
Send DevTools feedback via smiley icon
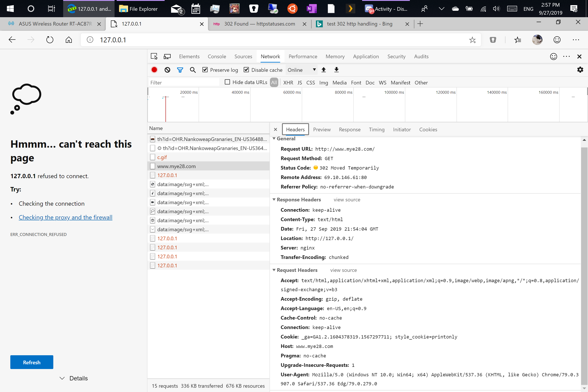click(x=553, y=57)
